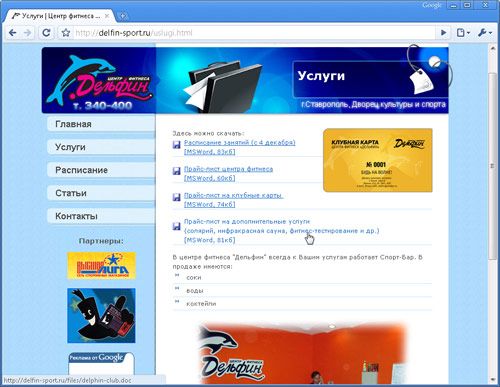Open the Статьи menu item
The image size is (500, 387).
(101, 193)
